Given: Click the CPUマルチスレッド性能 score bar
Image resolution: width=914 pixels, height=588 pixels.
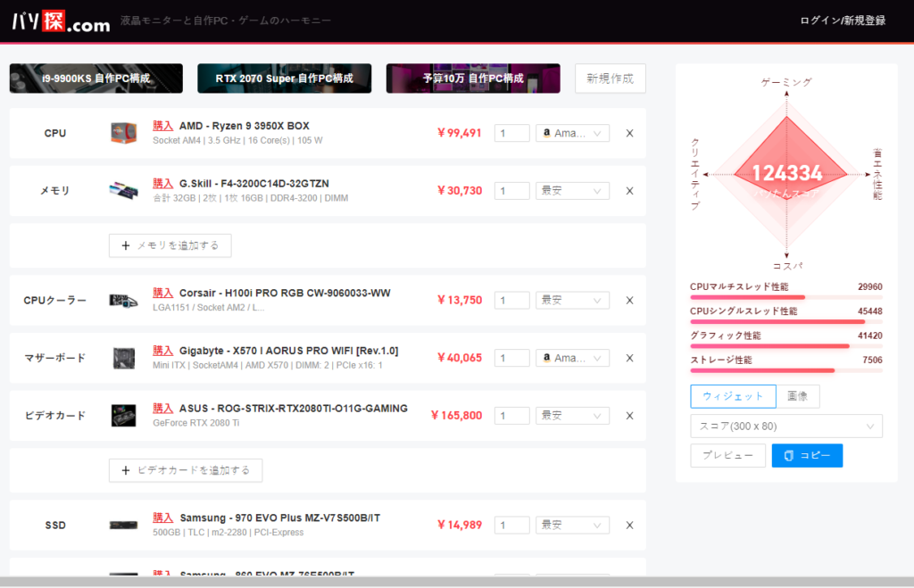Looking at the screenshot, I should point(786,297).
